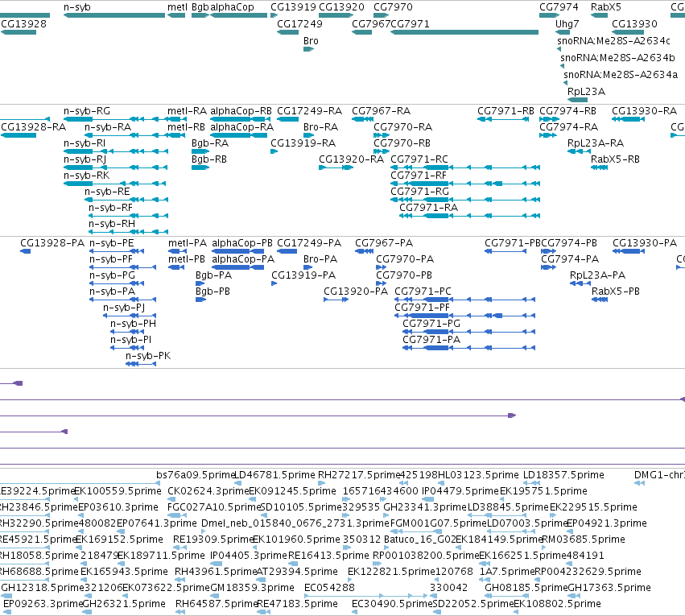Click transcript RabX5-RB label

click(615, 160)
